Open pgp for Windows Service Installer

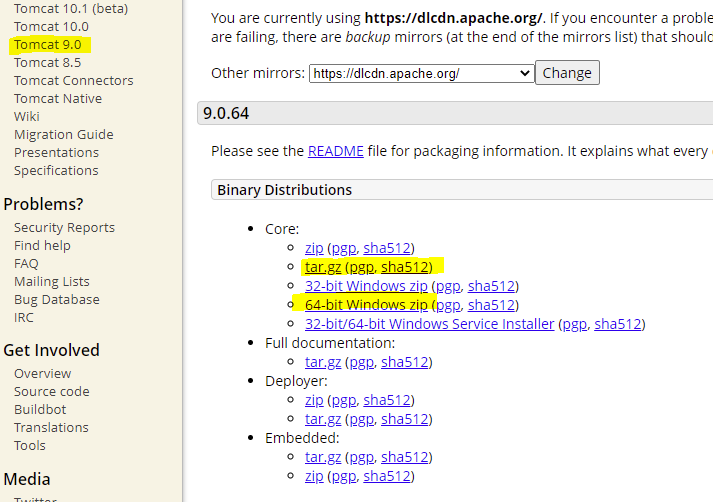click(x=575, y=324)
